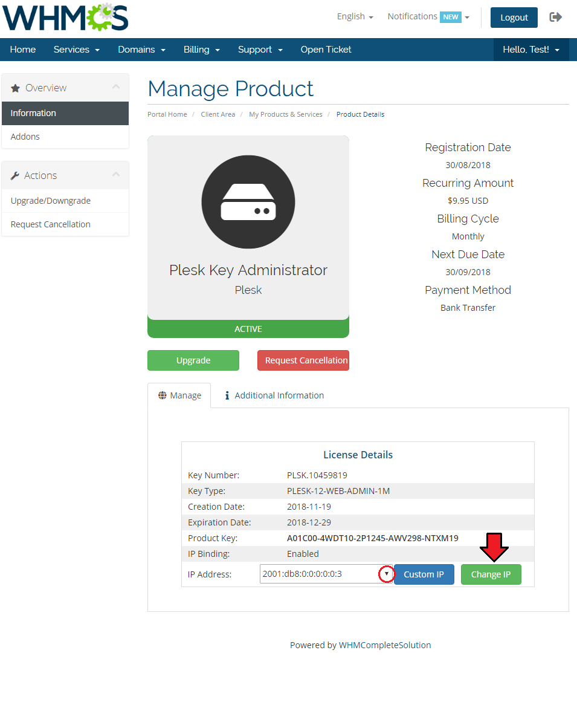Click the Client Area breadcrumb
The image size is (577, 728).
pyautogui.click(x=218, y=114)
